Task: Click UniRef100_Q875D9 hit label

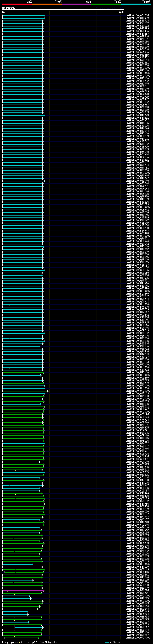Action: tap(137, 556)
